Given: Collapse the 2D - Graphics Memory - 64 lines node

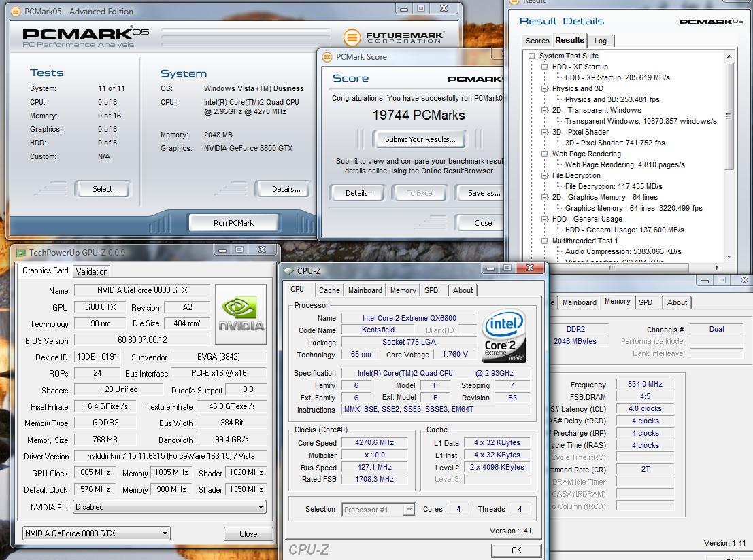Looking at the screenshot, I should (545, 197).
